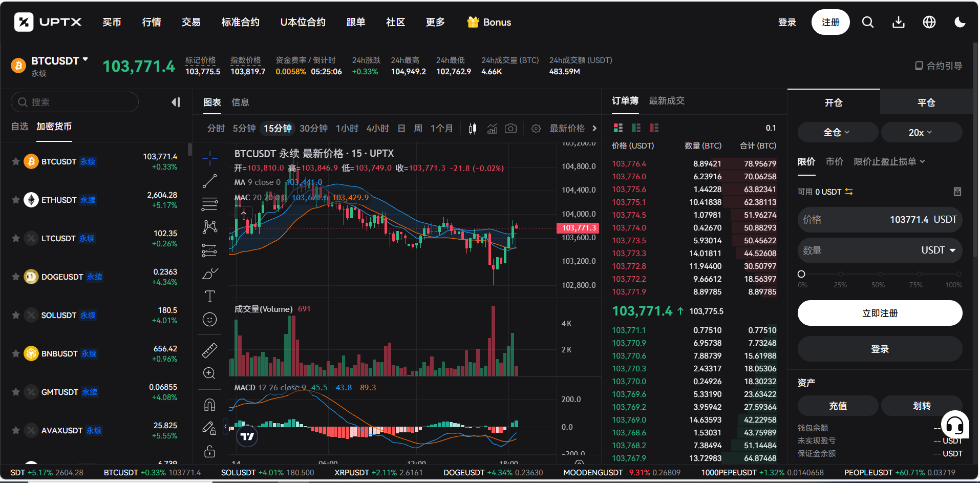This screenshot has height=483, width=980.
Task: Toggle lock all drawings padlock
Action: (x=210, y=451)
